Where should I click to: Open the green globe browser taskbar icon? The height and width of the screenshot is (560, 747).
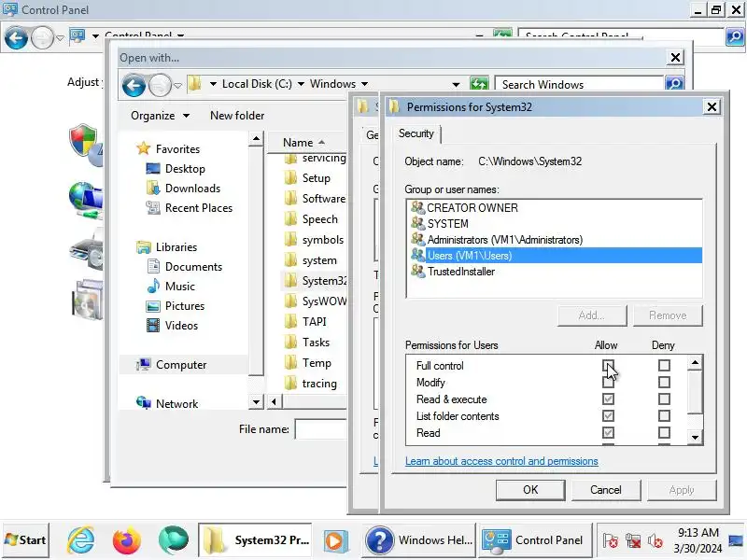click(173, 540)
